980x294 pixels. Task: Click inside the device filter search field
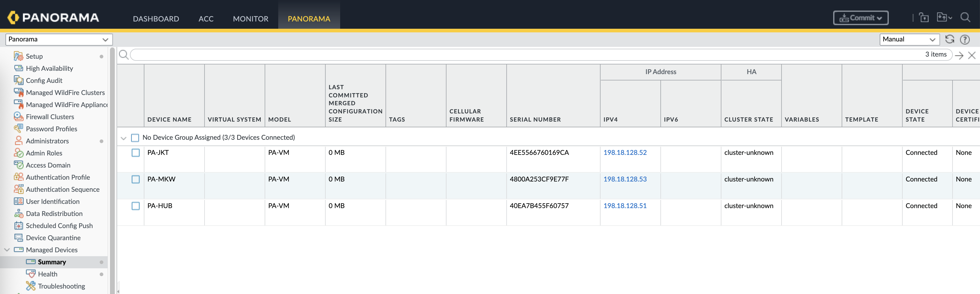(525, 55)
